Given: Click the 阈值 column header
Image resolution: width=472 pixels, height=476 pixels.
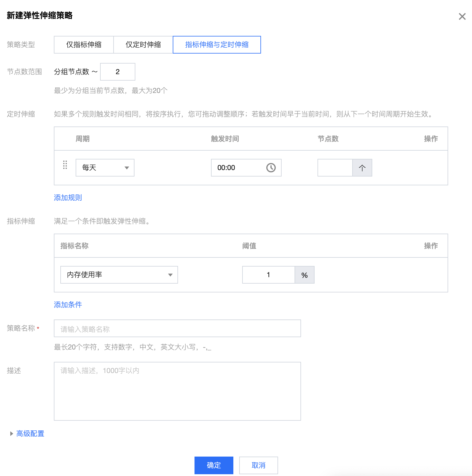Looking at the screenshot, I should (x=249, y=246).
